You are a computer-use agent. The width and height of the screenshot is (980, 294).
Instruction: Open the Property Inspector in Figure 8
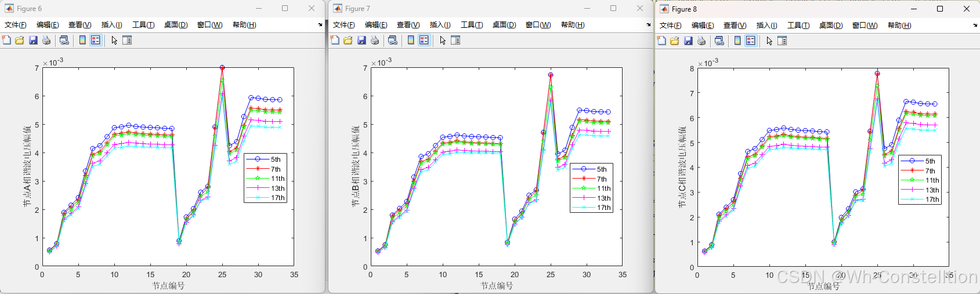(x=782, y=41)
